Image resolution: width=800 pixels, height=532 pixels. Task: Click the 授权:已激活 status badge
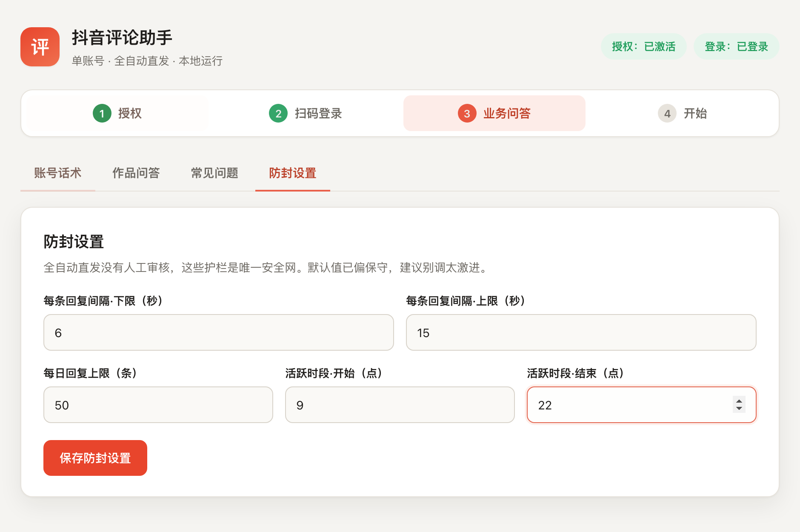coord(644,46)
